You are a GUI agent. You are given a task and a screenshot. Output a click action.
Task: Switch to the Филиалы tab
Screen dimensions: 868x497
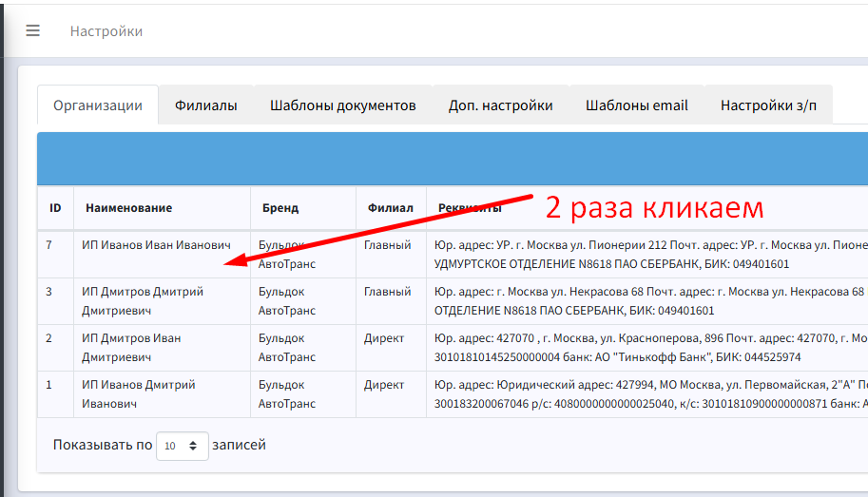(205, 105)
